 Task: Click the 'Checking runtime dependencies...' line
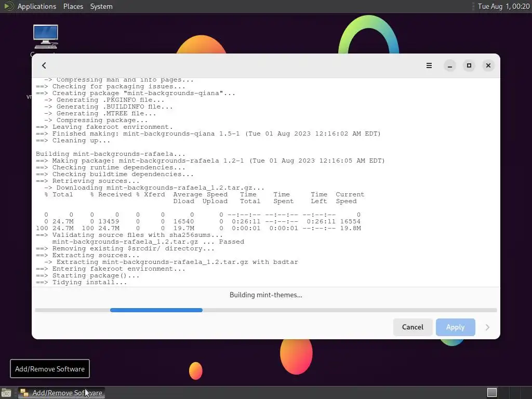tap(111, 168)
